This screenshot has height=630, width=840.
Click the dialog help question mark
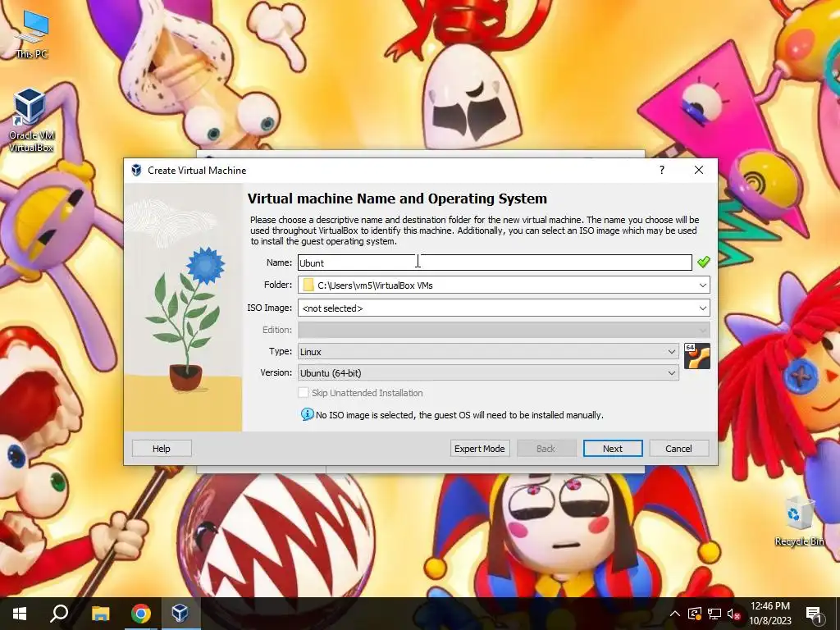(x=662, y=170)
